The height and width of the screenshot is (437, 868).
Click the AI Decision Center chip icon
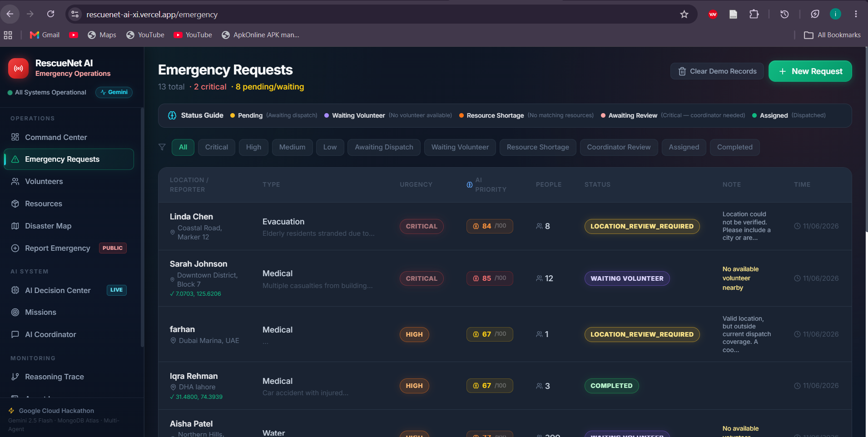pyautogui.click(x=15, y=290)
